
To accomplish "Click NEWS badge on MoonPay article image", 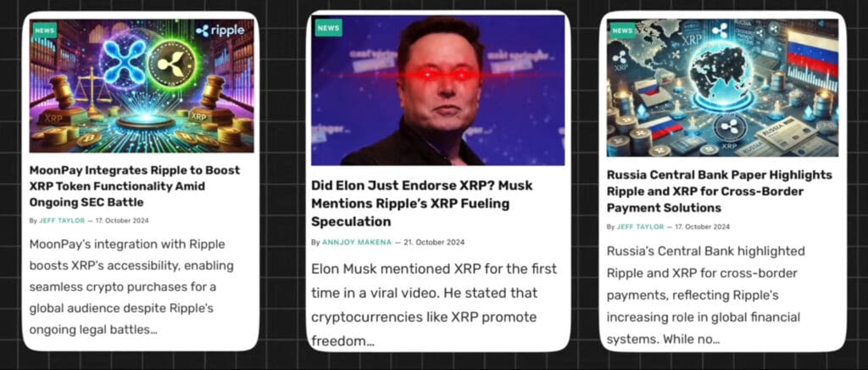I will pos(44,31).
